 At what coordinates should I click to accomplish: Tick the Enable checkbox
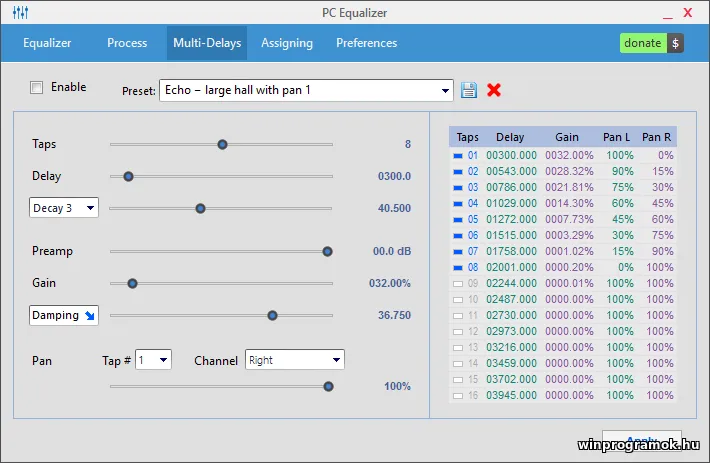(37, 88)
